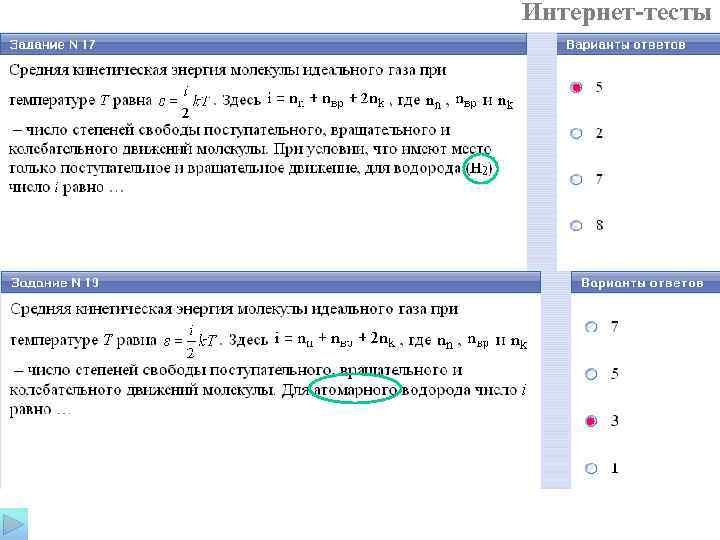Select answer 7 for Задание N 19
The height and width of the screenshot is (540, 720).
tap(591, 327)
